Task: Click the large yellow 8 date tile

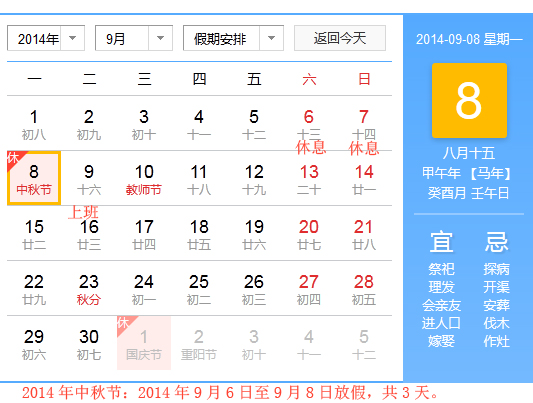Action: tap(469, 100)
